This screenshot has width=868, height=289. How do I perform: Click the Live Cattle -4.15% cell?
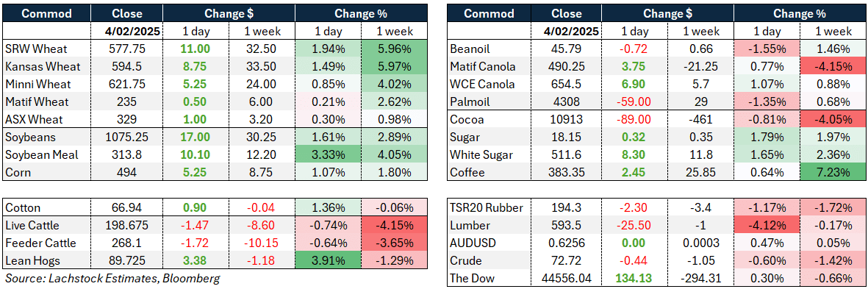tap(394, 225)
